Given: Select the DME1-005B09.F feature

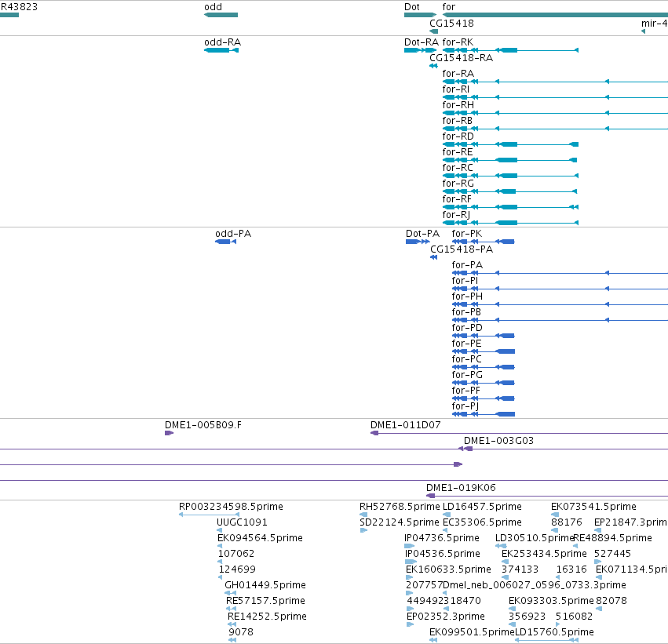Looking at the screenshot, I should click(169, 433).
